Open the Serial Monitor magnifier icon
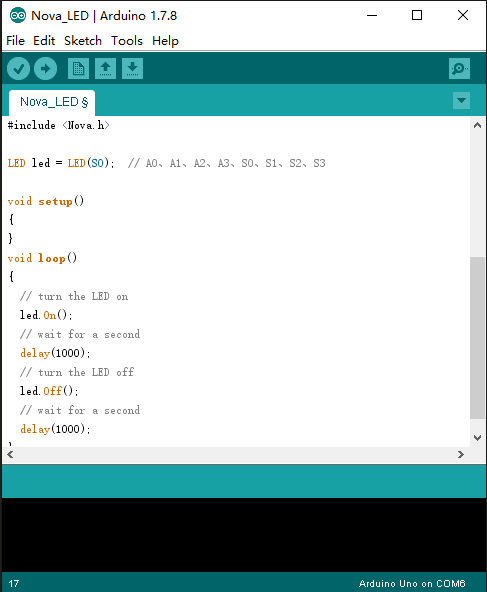The height and width of the screenshot is (592, 487). click(459, 69)
